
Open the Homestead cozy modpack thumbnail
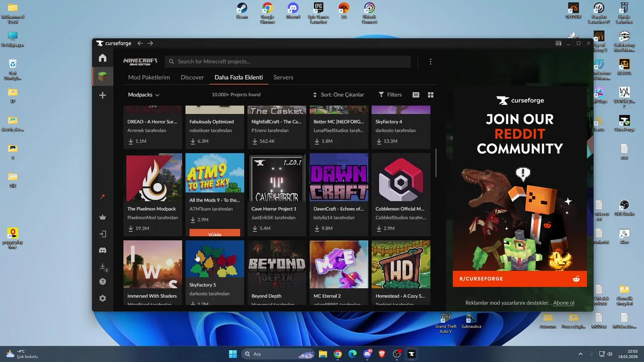[401, 264]
